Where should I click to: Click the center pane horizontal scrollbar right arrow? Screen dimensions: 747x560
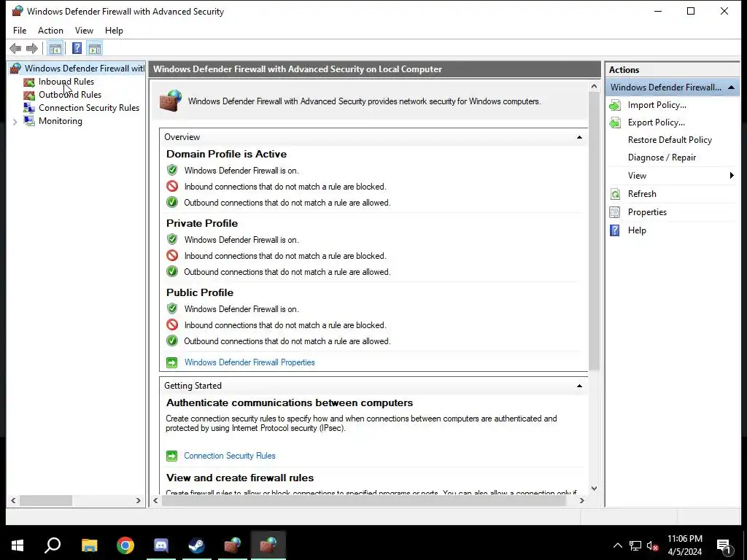pyautogui.click(x=581, y=500)
